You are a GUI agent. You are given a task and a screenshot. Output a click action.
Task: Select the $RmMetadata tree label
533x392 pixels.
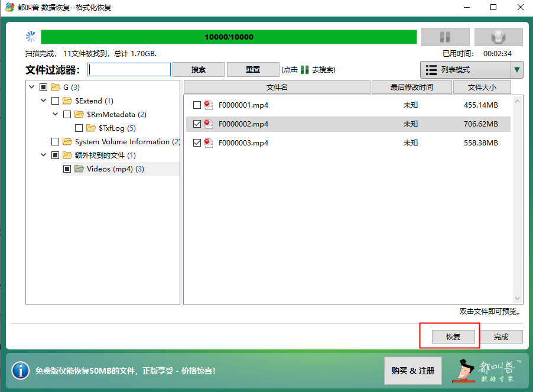click(x=116, y=115)
